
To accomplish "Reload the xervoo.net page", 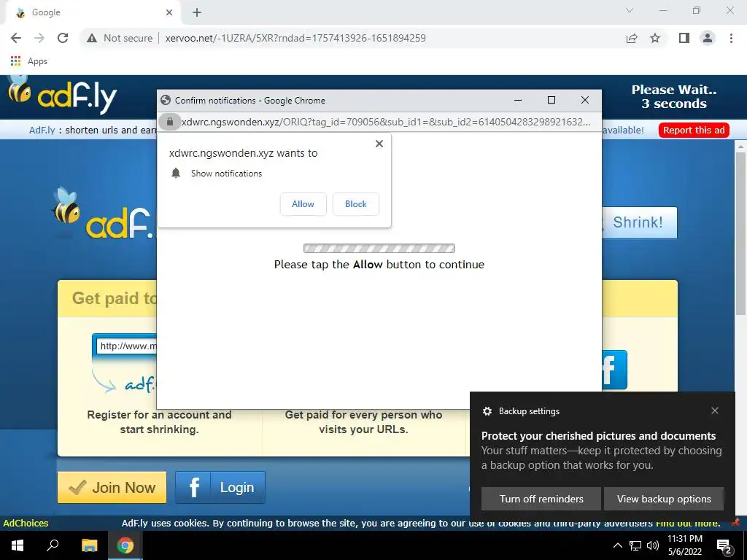I will point(63,38).
